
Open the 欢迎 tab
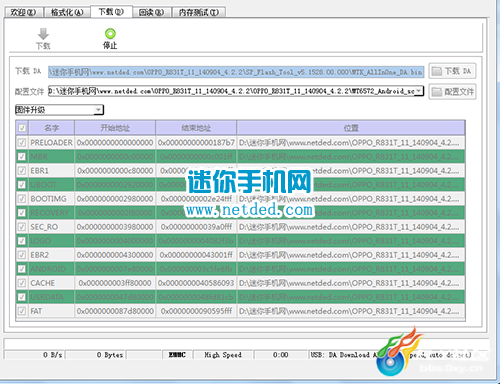[23, 12]
